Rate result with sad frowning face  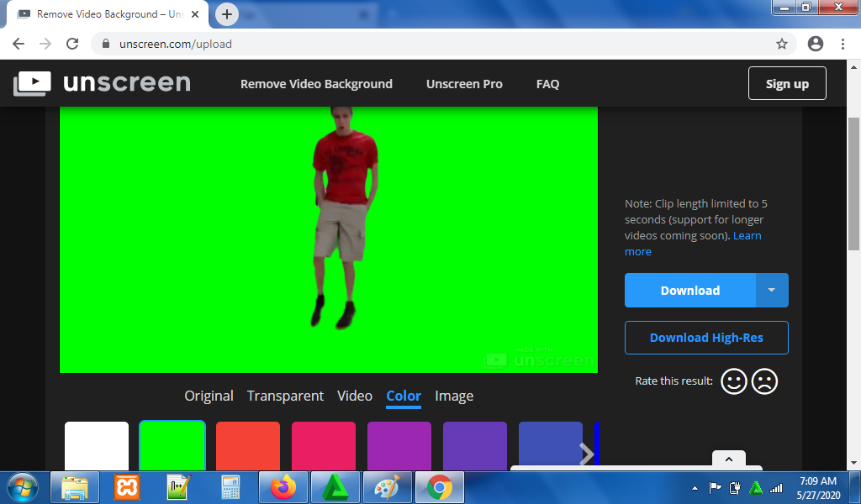(764, 381)
